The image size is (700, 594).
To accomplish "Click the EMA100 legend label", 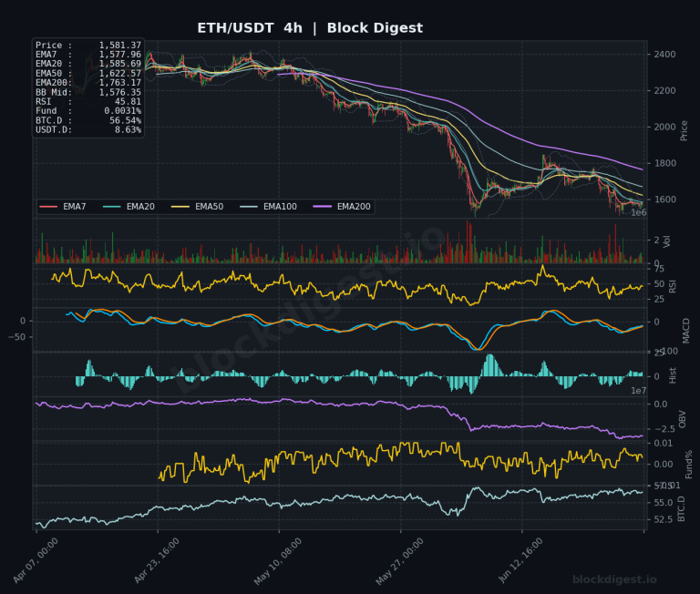I will (x=280, y=207).
